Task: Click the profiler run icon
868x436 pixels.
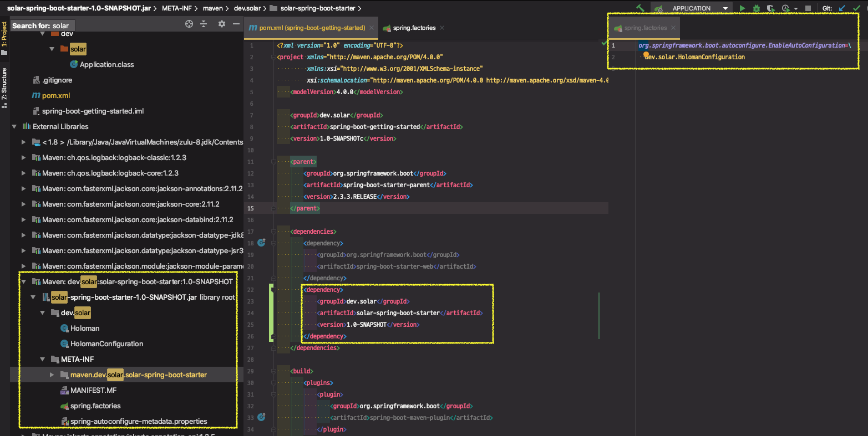Action: (785, 8)
